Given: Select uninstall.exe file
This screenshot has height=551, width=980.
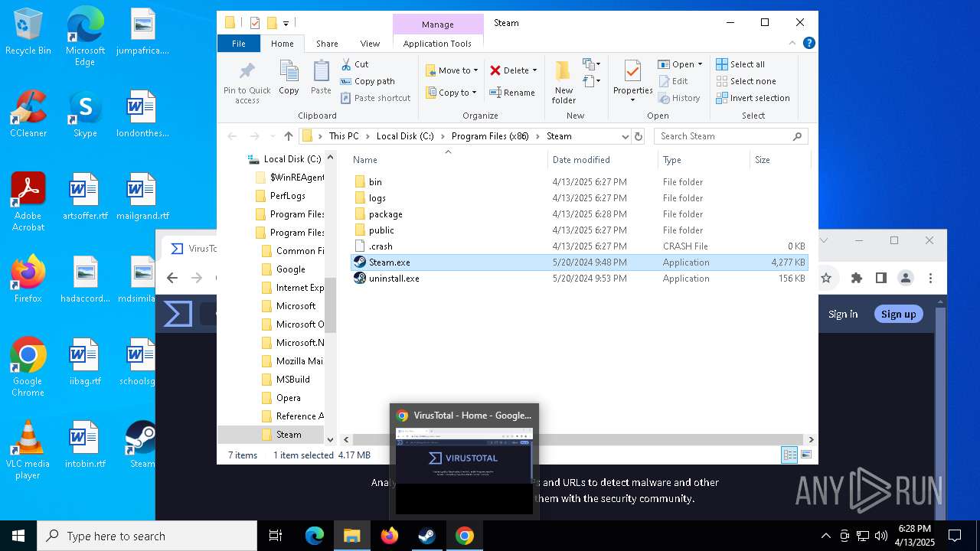Looking at the screenshot, I should pos(579,279).
